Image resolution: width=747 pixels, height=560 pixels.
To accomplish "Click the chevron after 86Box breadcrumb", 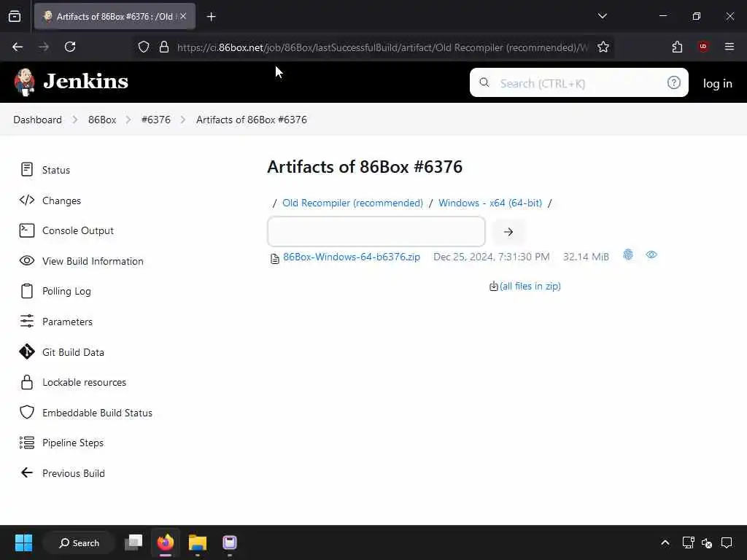I will coord(128,120).
